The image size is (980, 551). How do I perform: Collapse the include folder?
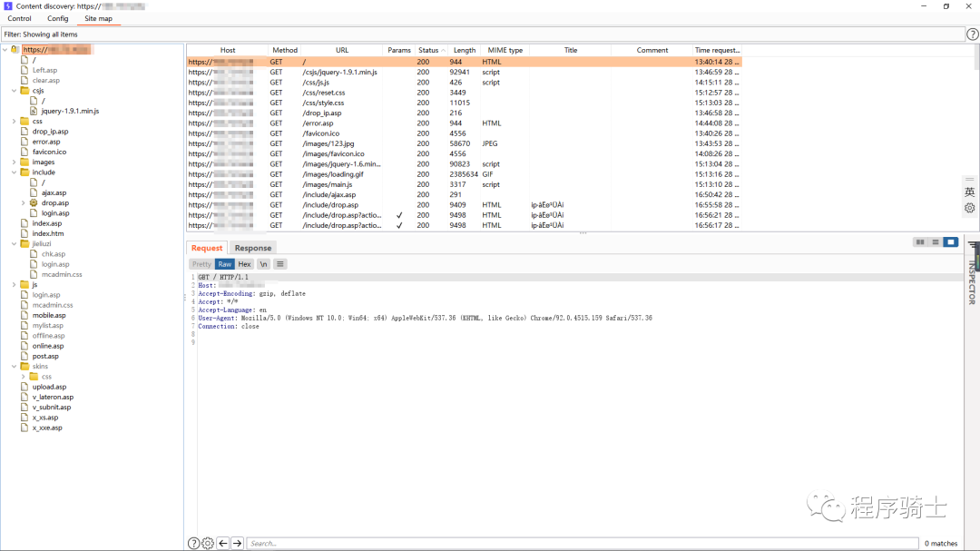pyautogui.click(x=14, y=172)
